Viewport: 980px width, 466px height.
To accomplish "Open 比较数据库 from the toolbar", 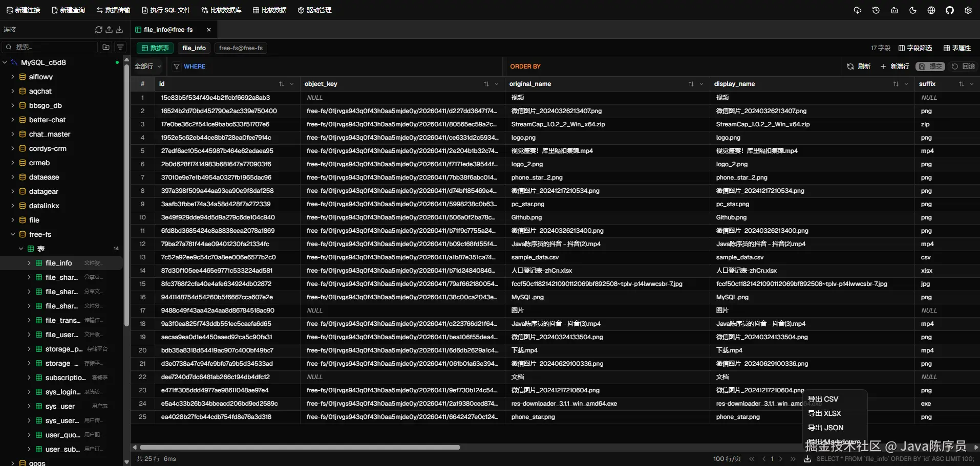I will pos(221,10).
